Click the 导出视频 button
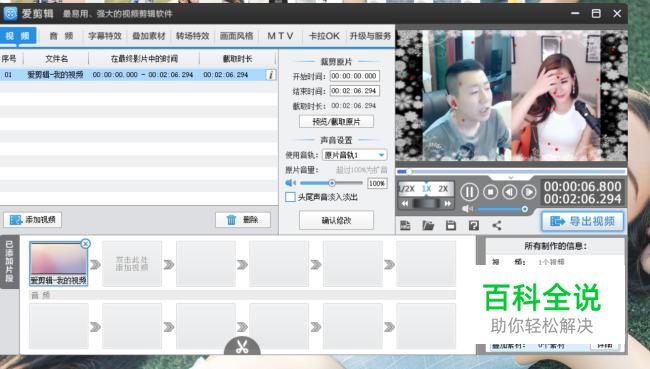Screen dimensions: 650x369 582,221
